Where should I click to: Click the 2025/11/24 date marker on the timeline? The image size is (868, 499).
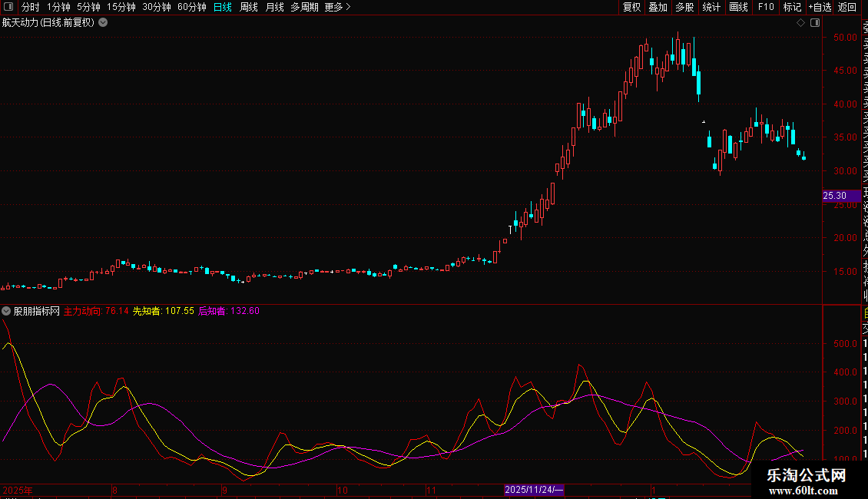click(x=534, y=490)
